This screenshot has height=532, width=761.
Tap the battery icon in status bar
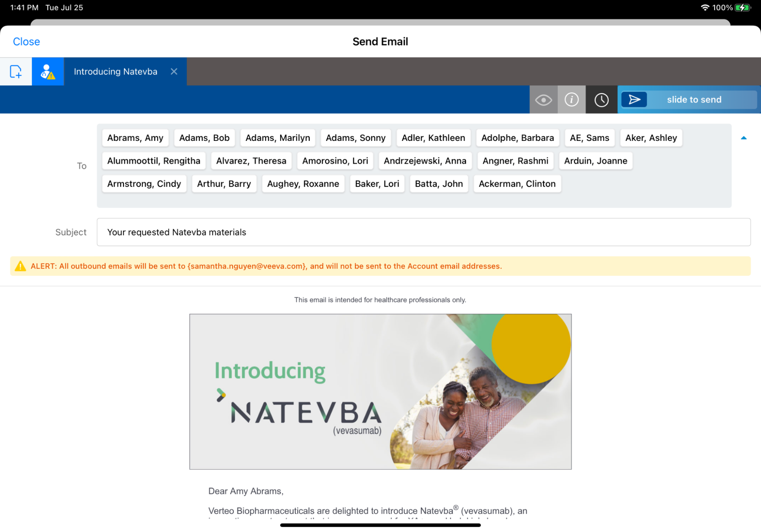tap(742, 8)
